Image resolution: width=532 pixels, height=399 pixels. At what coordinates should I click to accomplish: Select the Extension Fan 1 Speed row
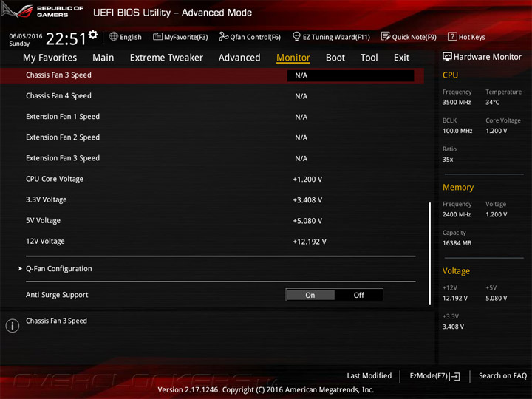212,117
